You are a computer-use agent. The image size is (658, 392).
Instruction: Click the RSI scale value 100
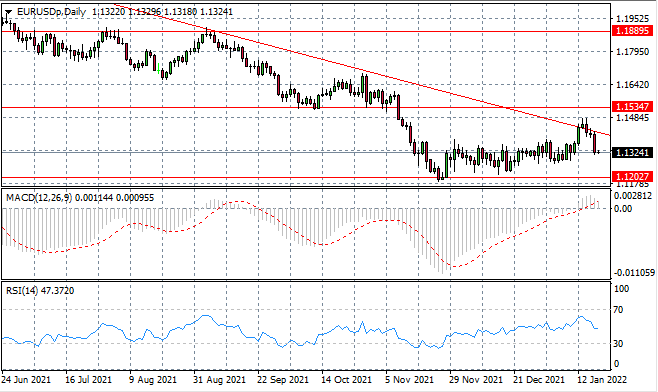pyautogui.click(x=621, y=289)
